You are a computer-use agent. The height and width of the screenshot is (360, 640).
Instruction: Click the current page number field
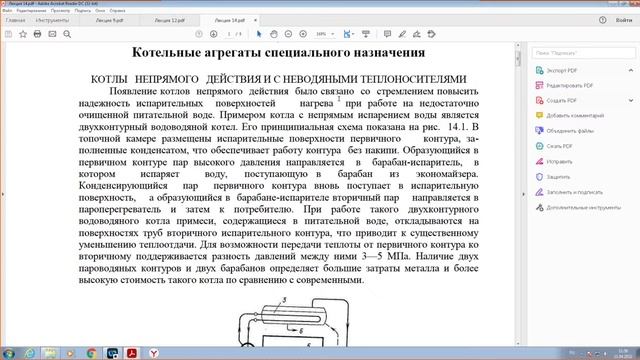click(x=229, y=34)
